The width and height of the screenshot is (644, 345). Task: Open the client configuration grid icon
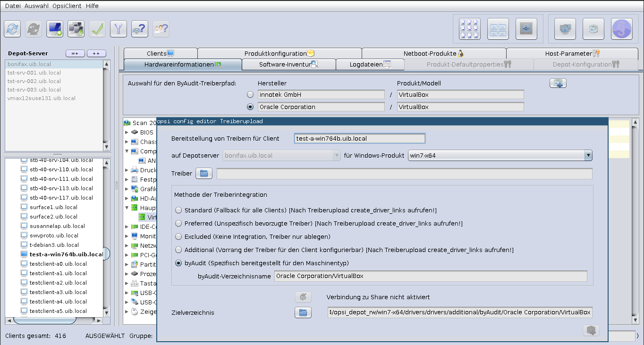point(470,29)
